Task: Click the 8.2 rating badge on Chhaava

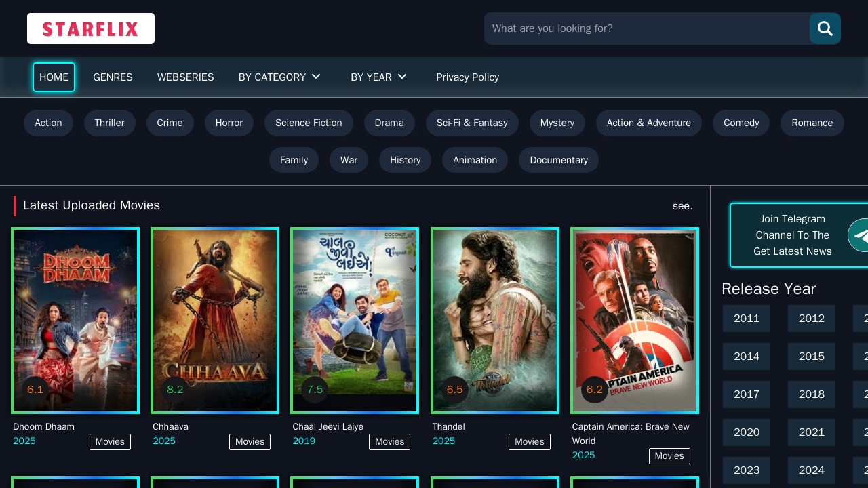Action: 175,390
